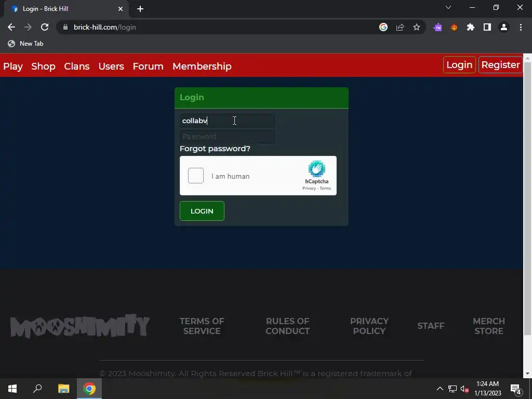Open Windows taskbar search
The image size is (532, 399).
pos(37,389)
